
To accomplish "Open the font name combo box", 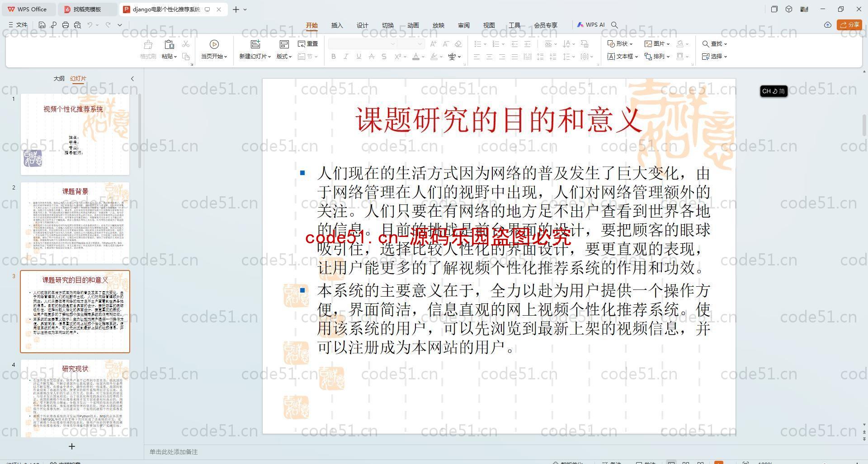I will (x=363, y=44).
